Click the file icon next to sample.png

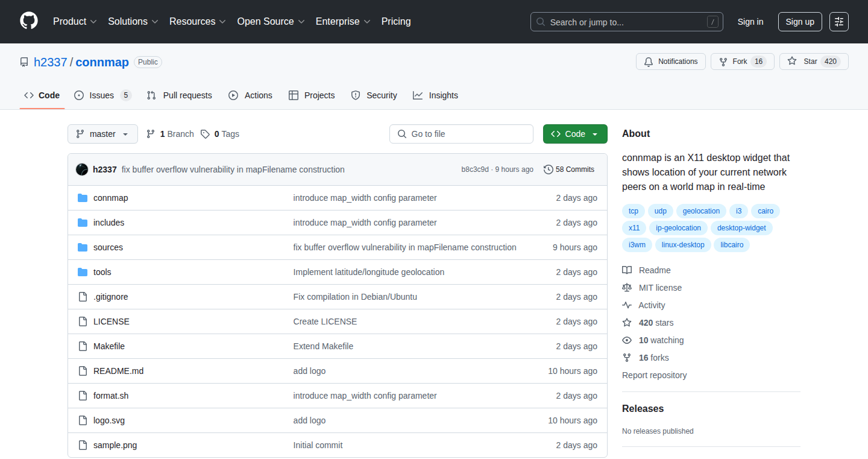pos(83,445)
